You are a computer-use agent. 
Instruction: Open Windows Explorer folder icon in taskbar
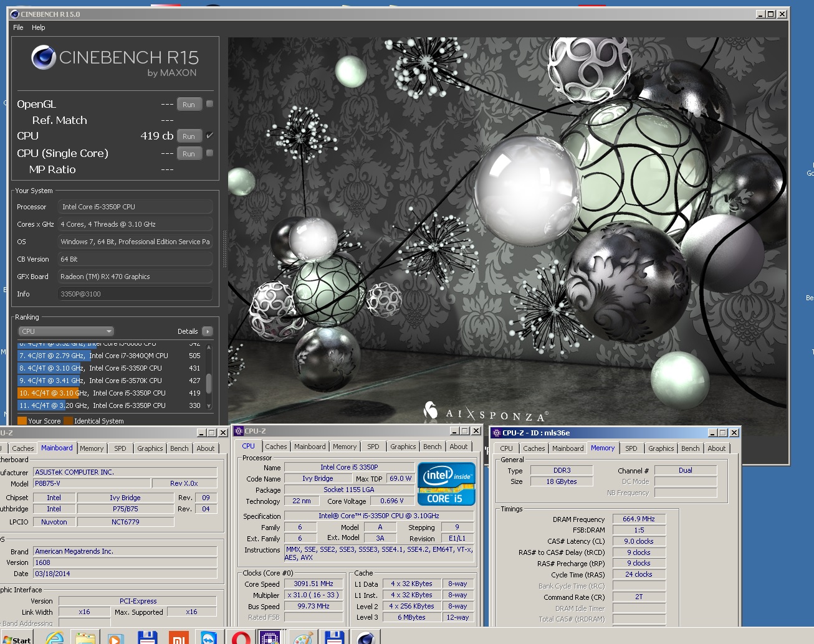click(x=85, y=638)
